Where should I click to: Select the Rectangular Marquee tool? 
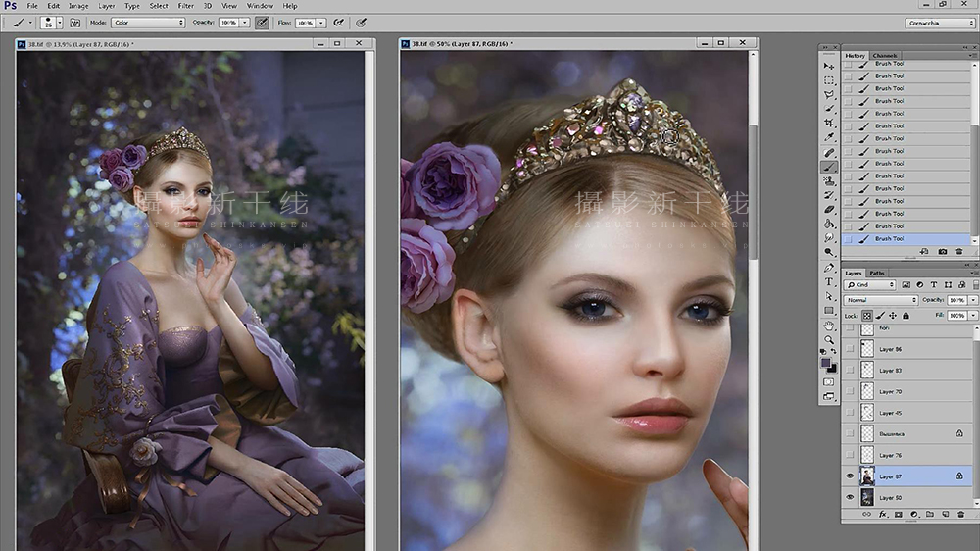tap(829, 80)
